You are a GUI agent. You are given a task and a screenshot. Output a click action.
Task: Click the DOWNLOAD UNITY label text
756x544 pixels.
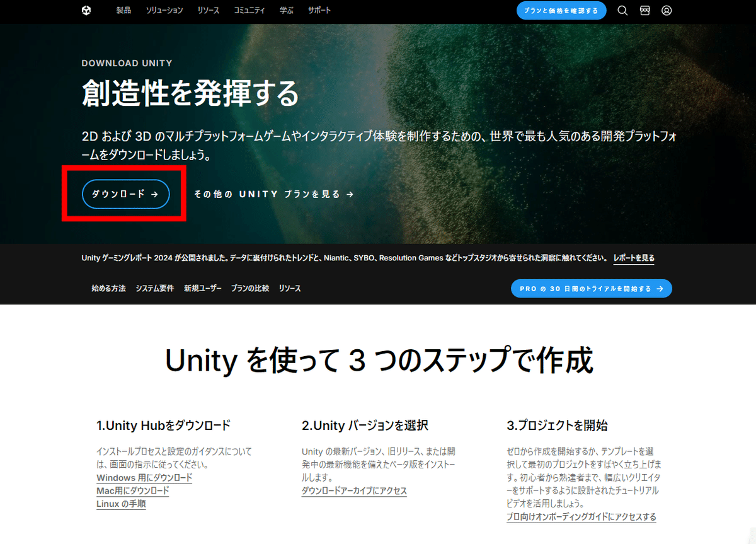point(127,63)
